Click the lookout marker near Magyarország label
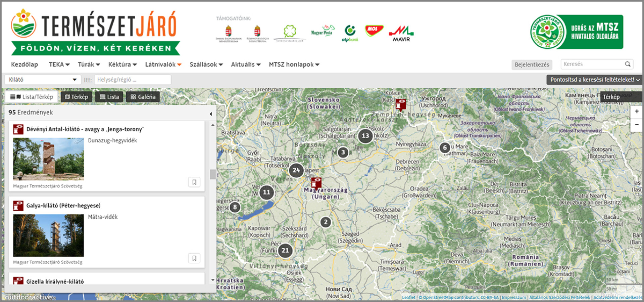Screen dimensions: 644x302 click(316, 183)
